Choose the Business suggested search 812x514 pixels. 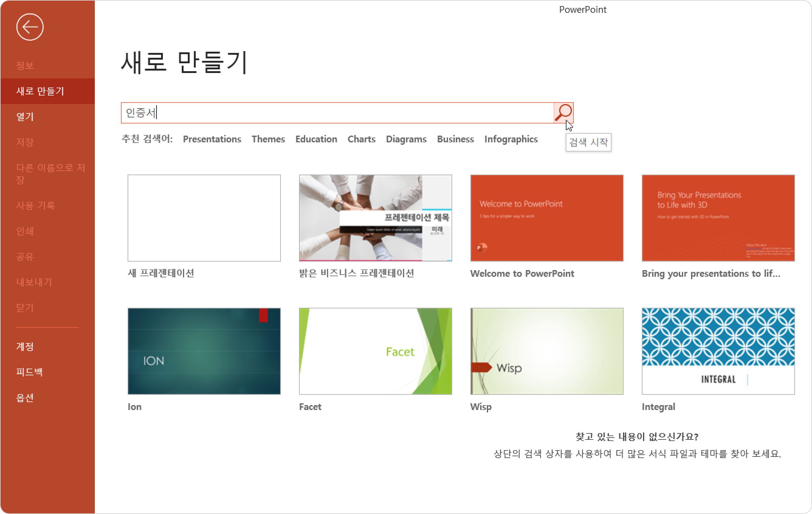[455, 139]
